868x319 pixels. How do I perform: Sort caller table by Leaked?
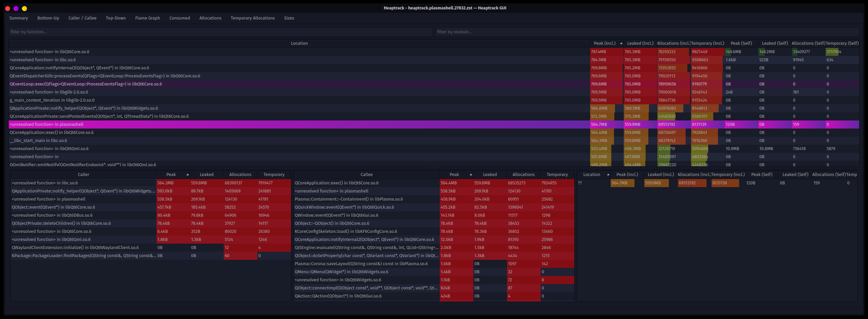[207, 175]
